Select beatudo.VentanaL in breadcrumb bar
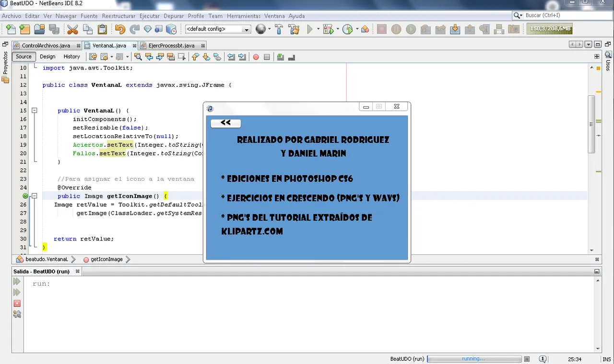Image resolution: width=614 pixels, height=364 pixels. [x=47, y=259]
